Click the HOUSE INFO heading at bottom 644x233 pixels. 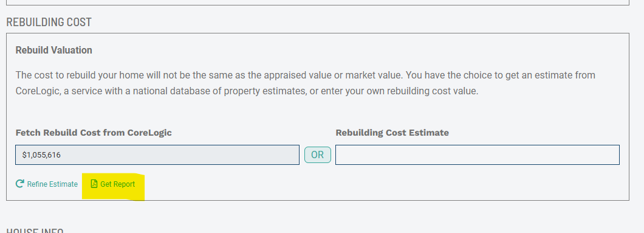click(35, 230)
